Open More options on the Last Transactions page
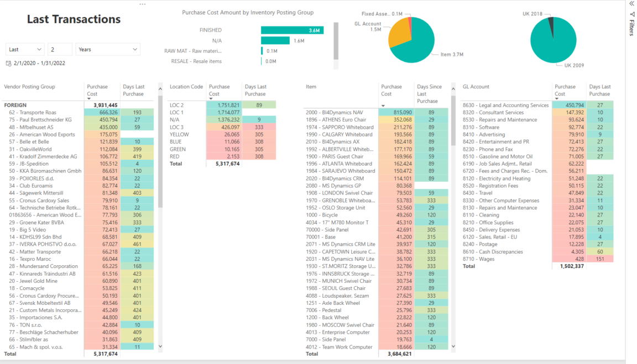637x364 pixels. tap(143, 4)
